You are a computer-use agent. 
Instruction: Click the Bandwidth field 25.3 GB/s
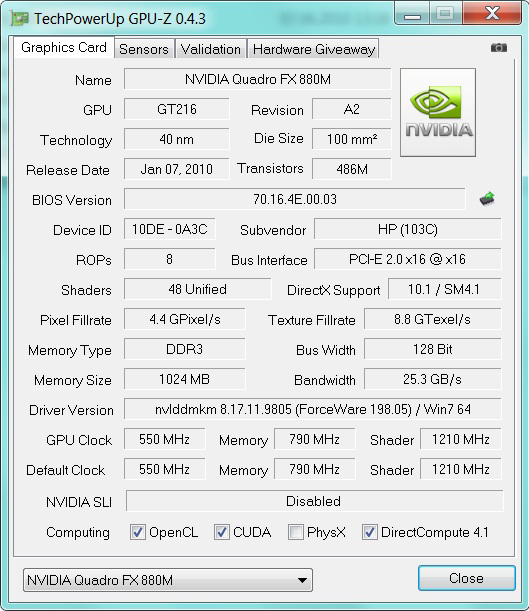coord(432,379)
